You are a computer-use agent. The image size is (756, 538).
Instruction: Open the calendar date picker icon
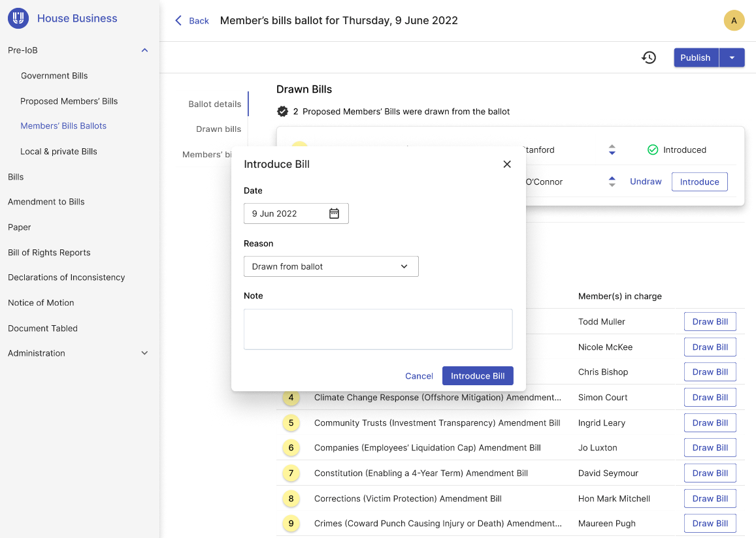334,214
